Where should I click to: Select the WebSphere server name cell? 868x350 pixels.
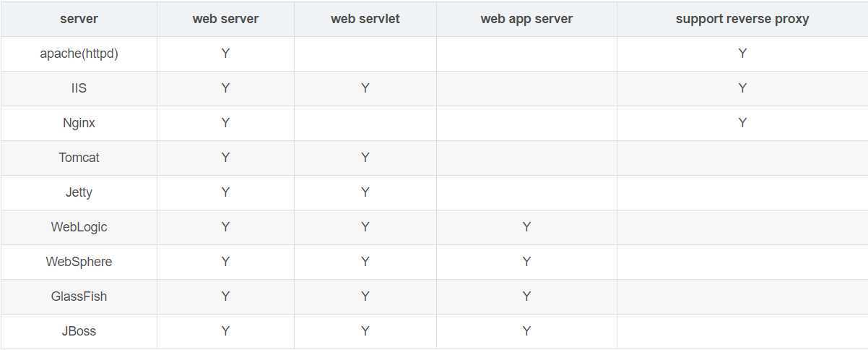(x=79, y=262)
